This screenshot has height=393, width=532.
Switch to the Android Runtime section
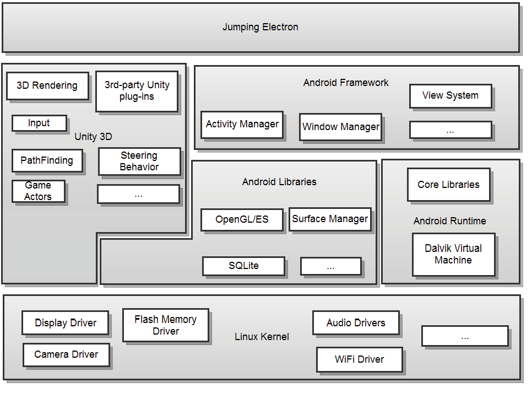coord(449,220)
